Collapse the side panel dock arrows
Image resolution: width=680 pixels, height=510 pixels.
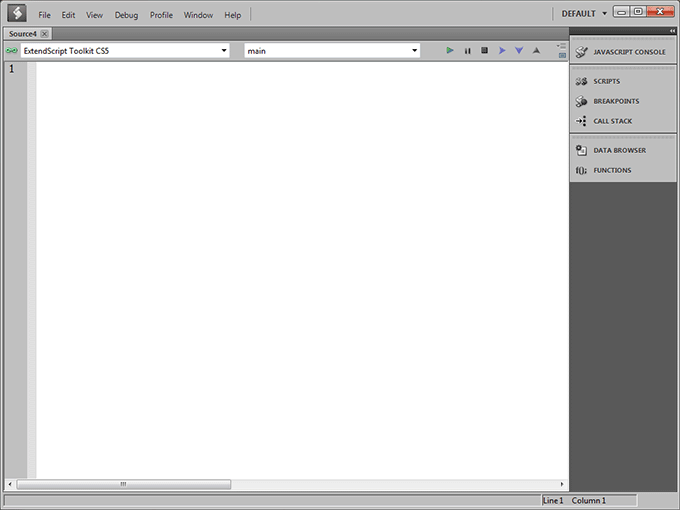672,31
